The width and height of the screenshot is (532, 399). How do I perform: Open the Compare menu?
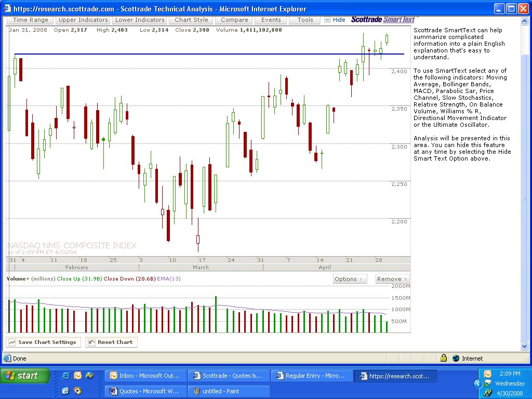click(x=234, y=20)
